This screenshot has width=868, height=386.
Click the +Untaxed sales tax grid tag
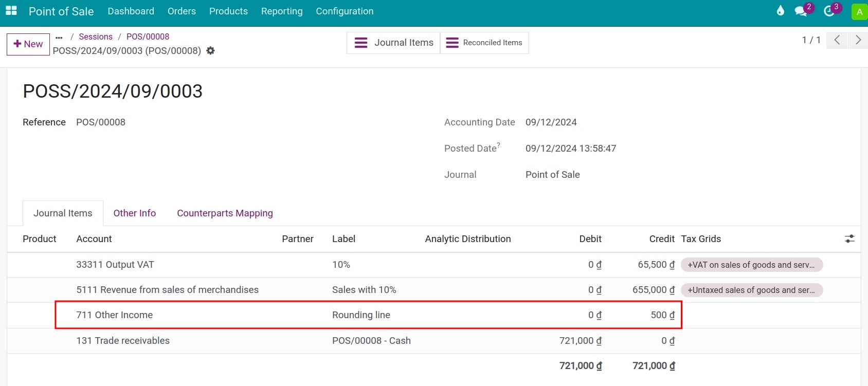(751, 290)
